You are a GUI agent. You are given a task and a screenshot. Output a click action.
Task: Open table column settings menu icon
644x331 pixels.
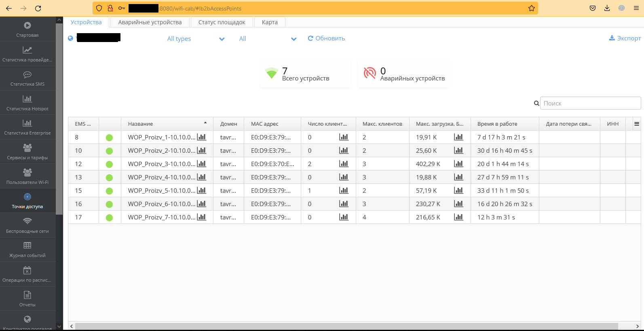pos(637,124)
